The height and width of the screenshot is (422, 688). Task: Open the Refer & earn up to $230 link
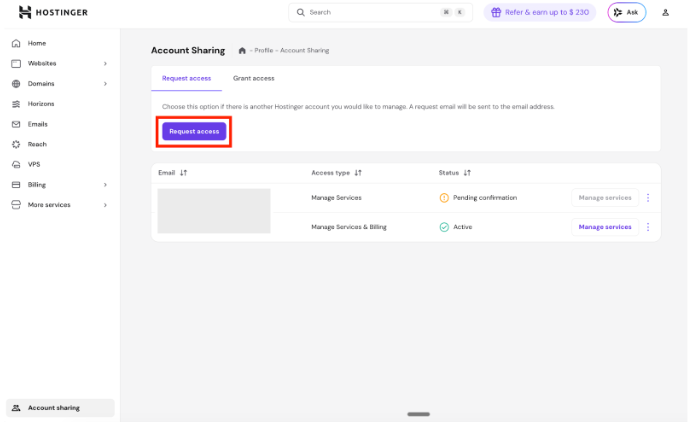coord(540,12)
